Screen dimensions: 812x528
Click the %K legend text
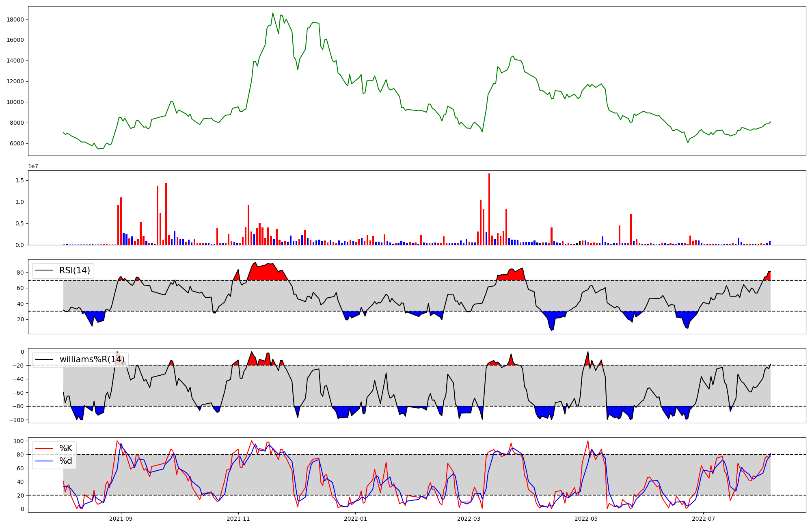(66, 448)
